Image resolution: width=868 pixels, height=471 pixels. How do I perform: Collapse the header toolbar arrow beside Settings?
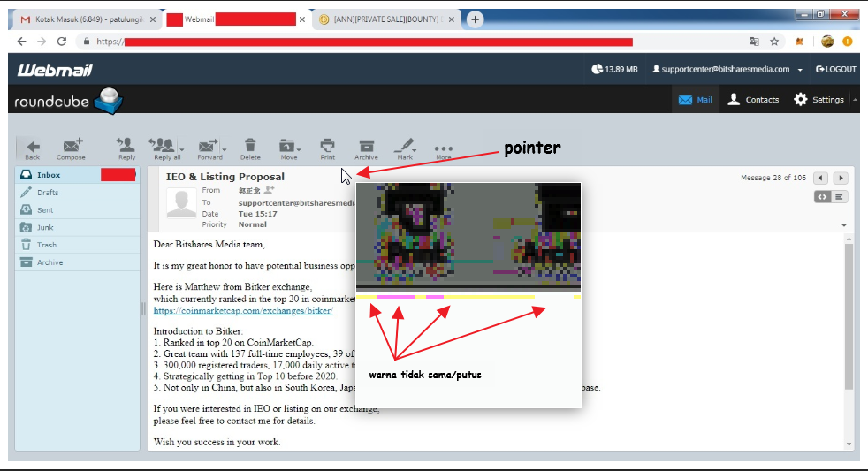855,100
